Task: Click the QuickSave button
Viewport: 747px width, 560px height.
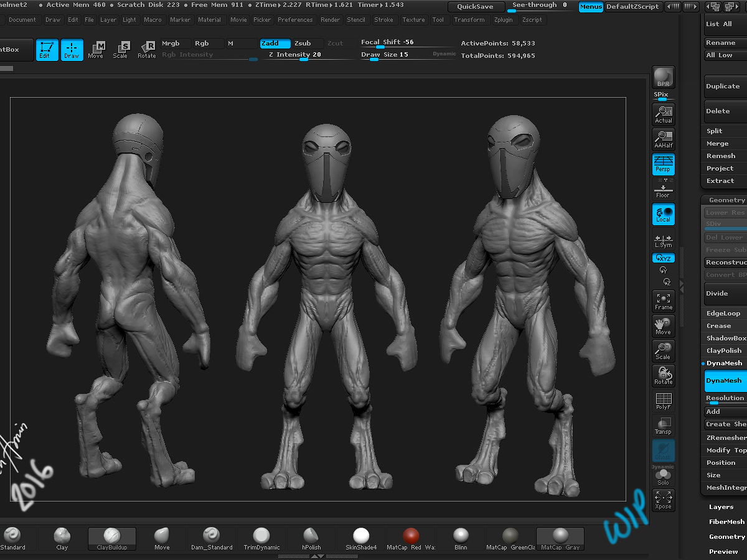Action: click(x=475, y=6)
